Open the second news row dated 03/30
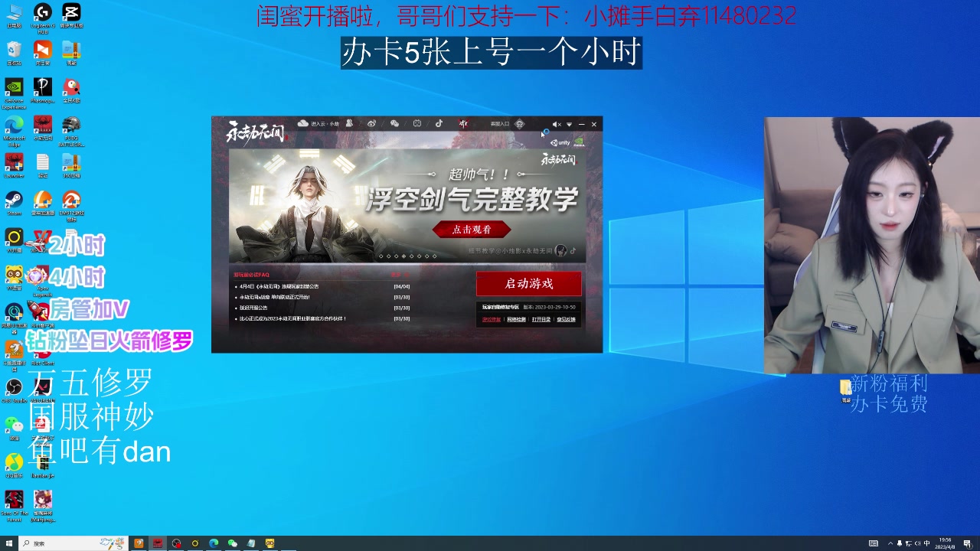980x551 pixels. pyautogui.click(x=322, y=297)
